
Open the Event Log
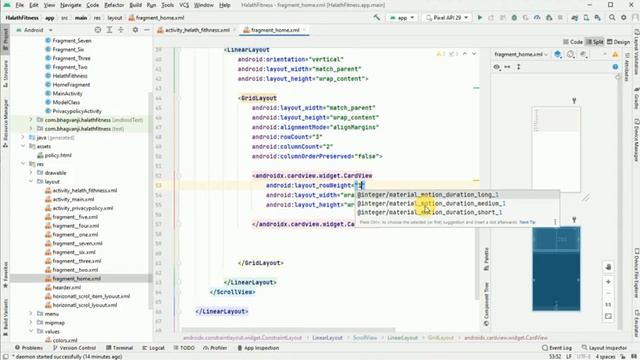pyautogui.click(x=557, y=348)
